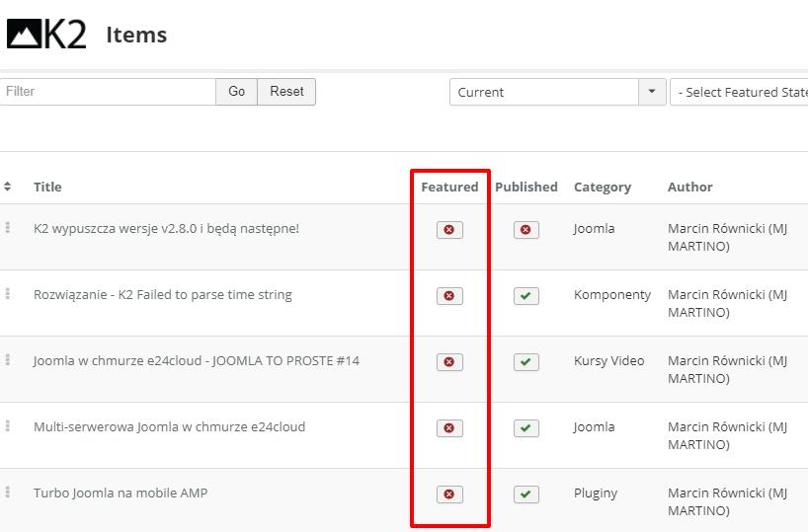Click the Pluginy category link
Viewport: 808px width, 532px height.
[596, 494]
